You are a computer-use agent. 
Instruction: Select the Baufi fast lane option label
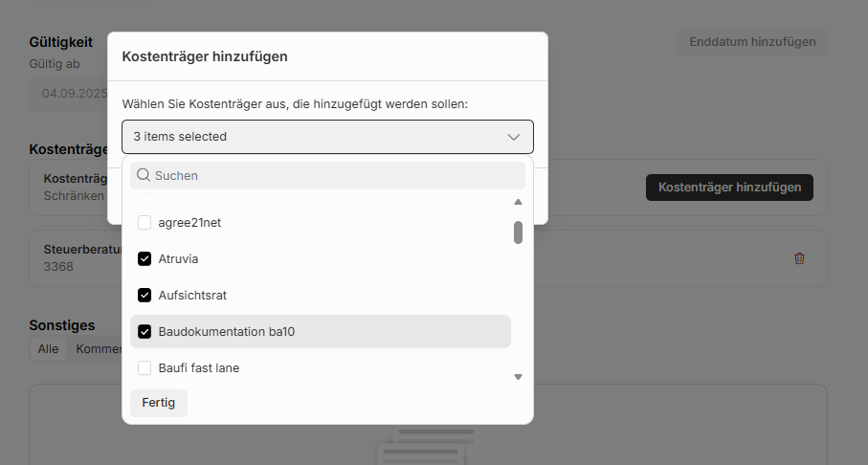[198, 368]
